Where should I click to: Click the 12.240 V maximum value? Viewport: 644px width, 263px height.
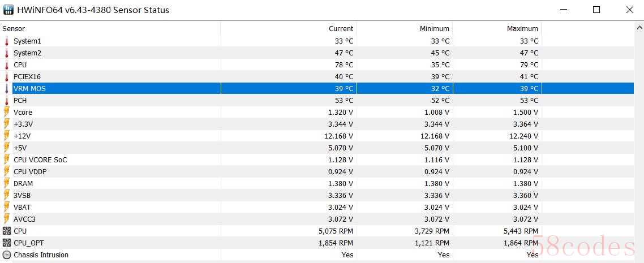coord(524,136)
